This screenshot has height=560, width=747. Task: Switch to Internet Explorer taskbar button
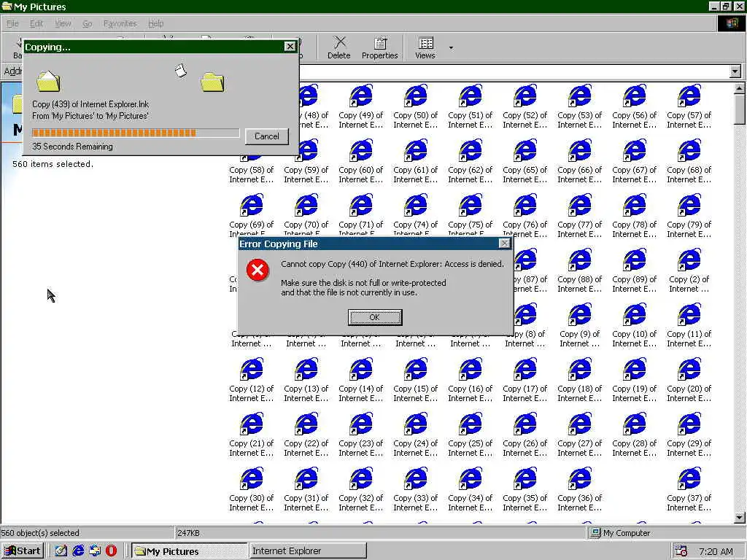pyautogui.click(x=308, y=551)
